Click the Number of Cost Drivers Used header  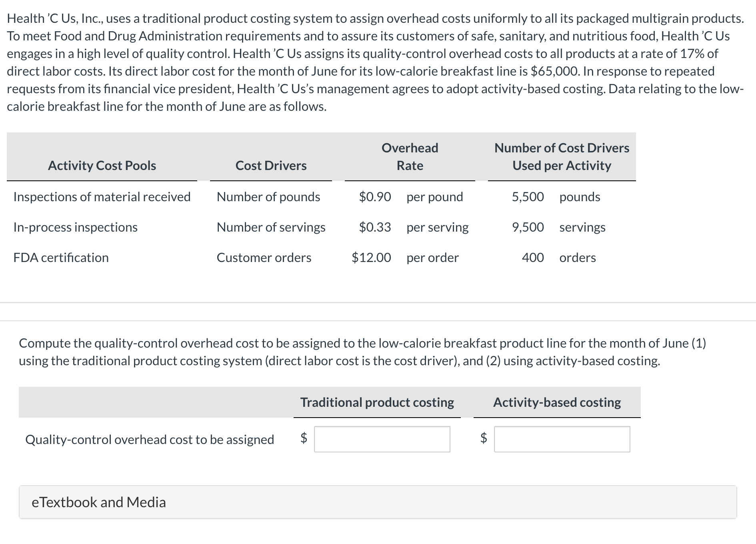pos(562,157)
